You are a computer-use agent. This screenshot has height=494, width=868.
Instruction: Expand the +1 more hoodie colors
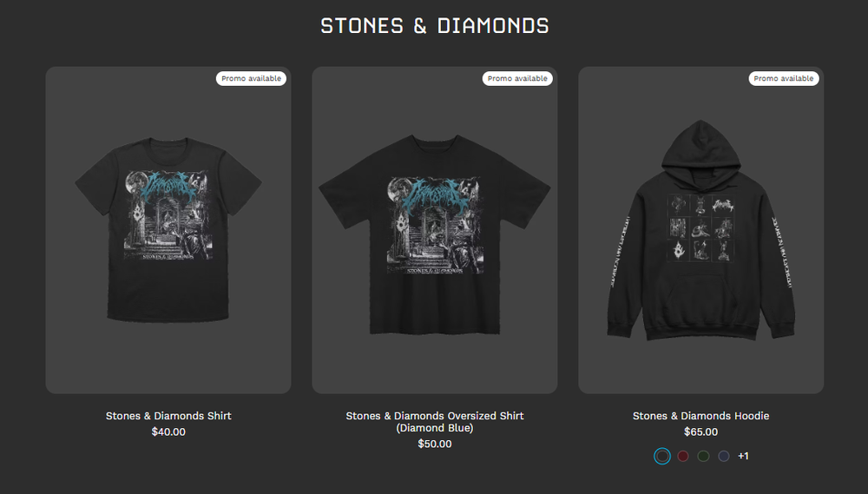click(744, 457)
